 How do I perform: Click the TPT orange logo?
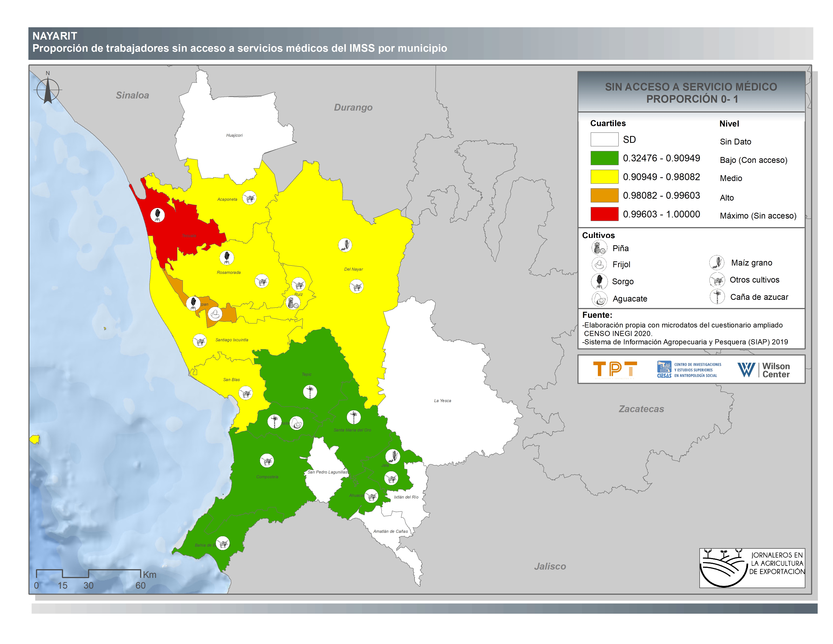615,369
